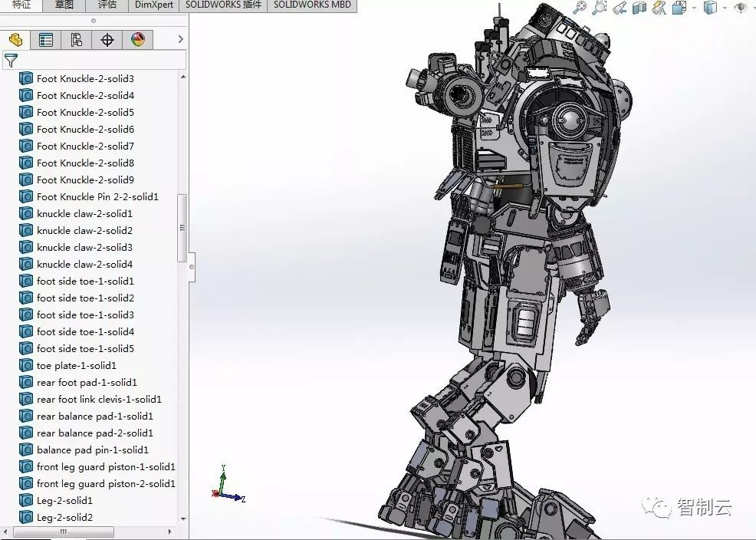This screenshot has height=540, width=756.
Task: Select rear balance pad-2-solid1 body
Action: point(94,433)
